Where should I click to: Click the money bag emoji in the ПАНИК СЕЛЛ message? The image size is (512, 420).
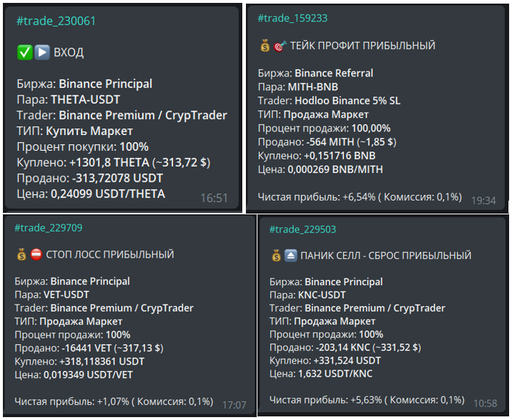[276, 255]
